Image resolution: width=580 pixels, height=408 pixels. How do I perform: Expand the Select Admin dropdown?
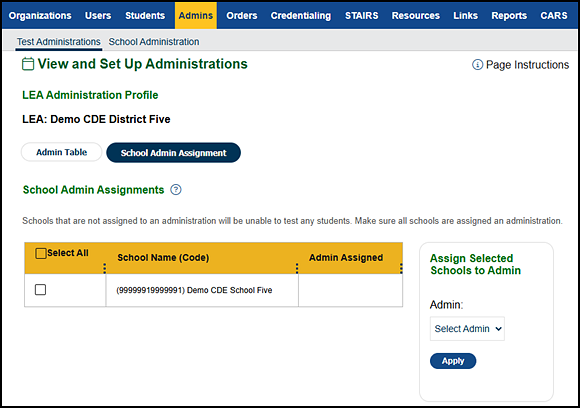click(x=467, y=328)
